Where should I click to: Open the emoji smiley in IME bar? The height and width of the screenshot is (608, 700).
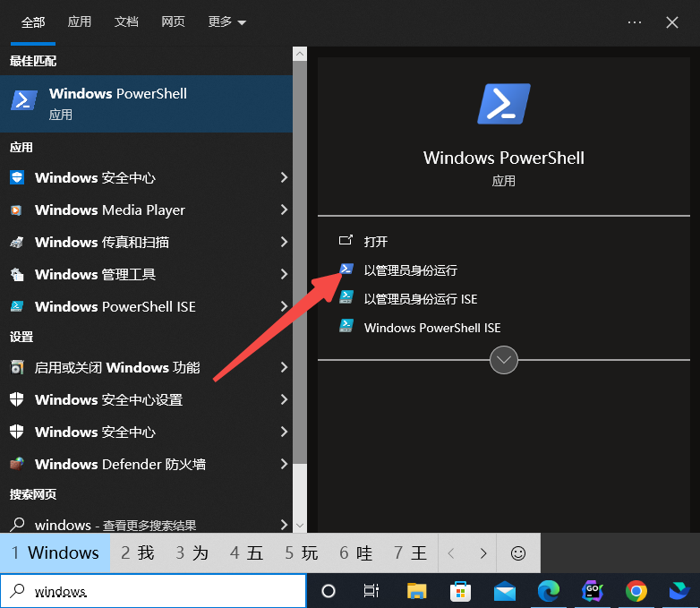click(518, 553)
